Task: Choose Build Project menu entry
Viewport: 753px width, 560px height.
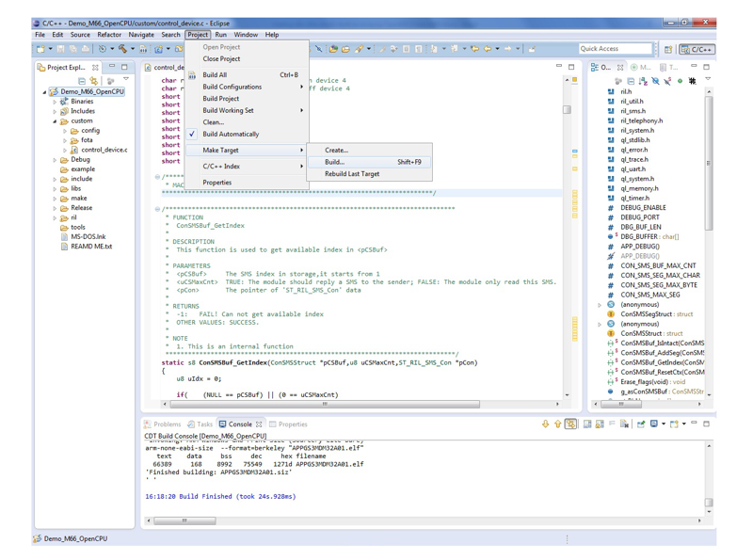Action: 246,99
